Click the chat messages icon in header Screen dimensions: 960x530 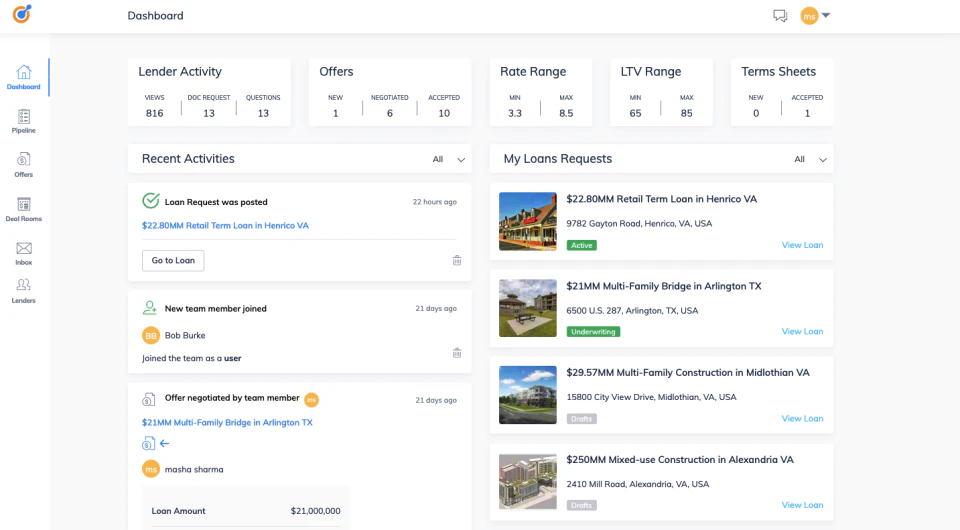click(780, 16)
